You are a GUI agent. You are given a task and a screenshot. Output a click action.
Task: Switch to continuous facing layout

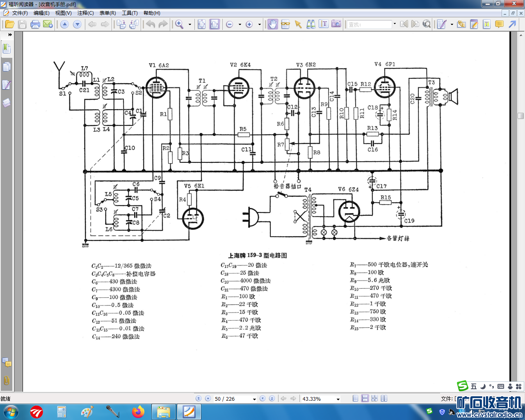pyautogui.click(x=374, y=398)
